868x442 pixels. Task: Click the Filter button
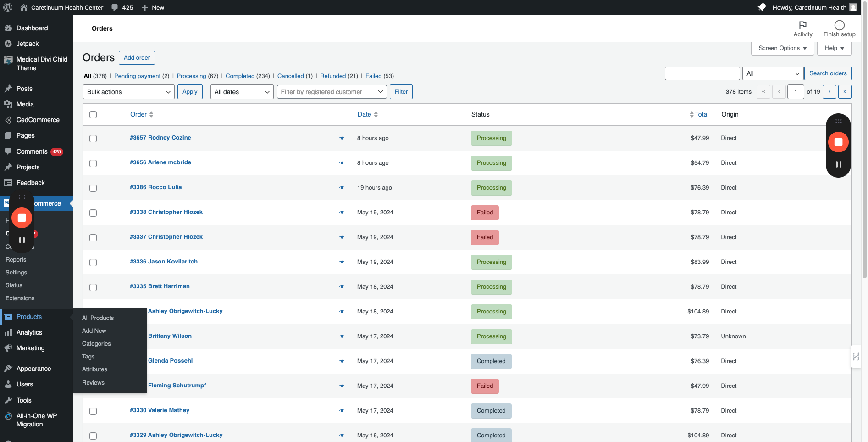click(x=401, y=92)
